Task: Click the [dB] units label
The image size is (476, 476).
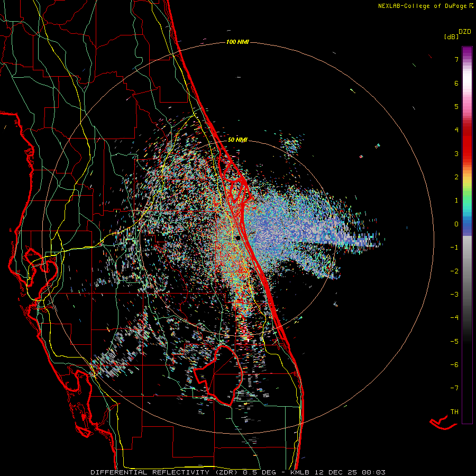Action: [451, 36]
